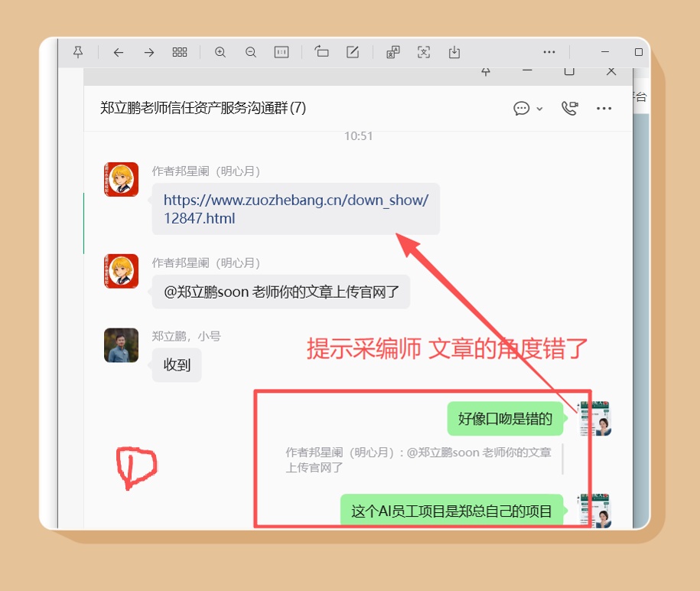Zoom in on the image
Screen dimensions: 700x591
point(220,52)
